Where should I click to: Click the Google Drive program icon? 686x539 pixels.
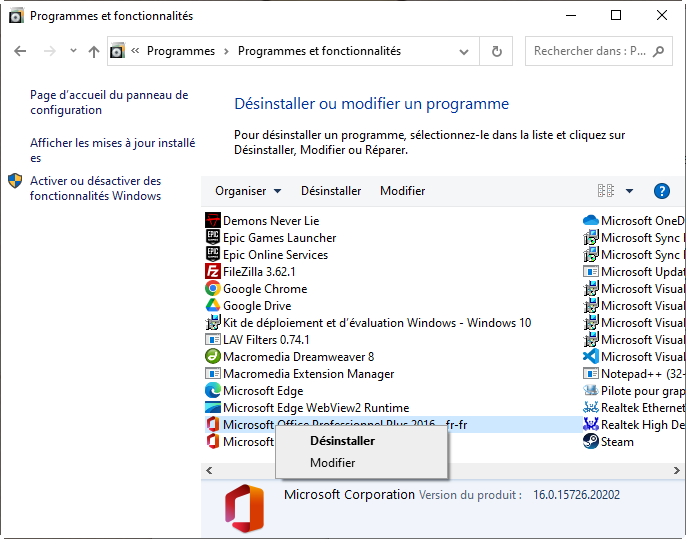[x=212, y=305]
